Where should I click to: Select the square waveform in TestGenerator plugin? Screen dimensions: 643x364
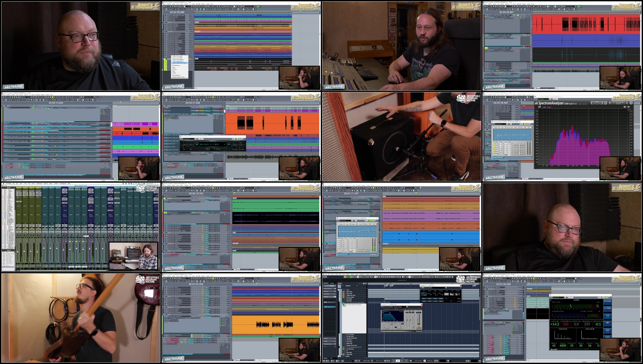coord(435,294)
